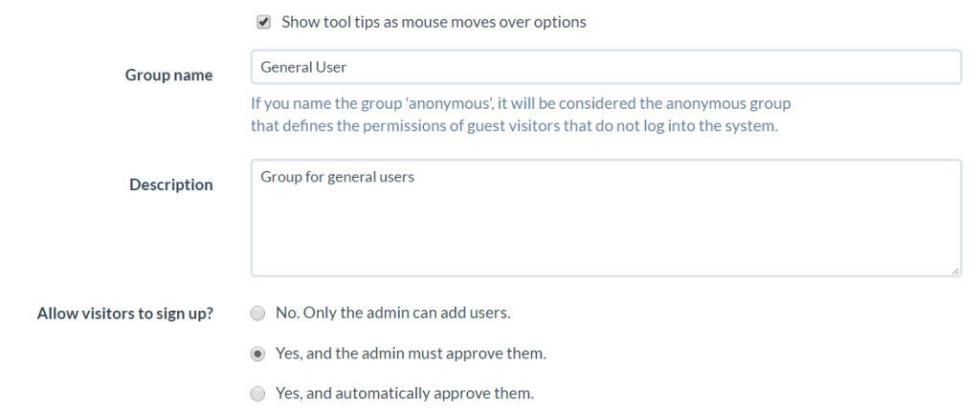Click the 'No. Only the admin can add users.' label

pos(393,313)
